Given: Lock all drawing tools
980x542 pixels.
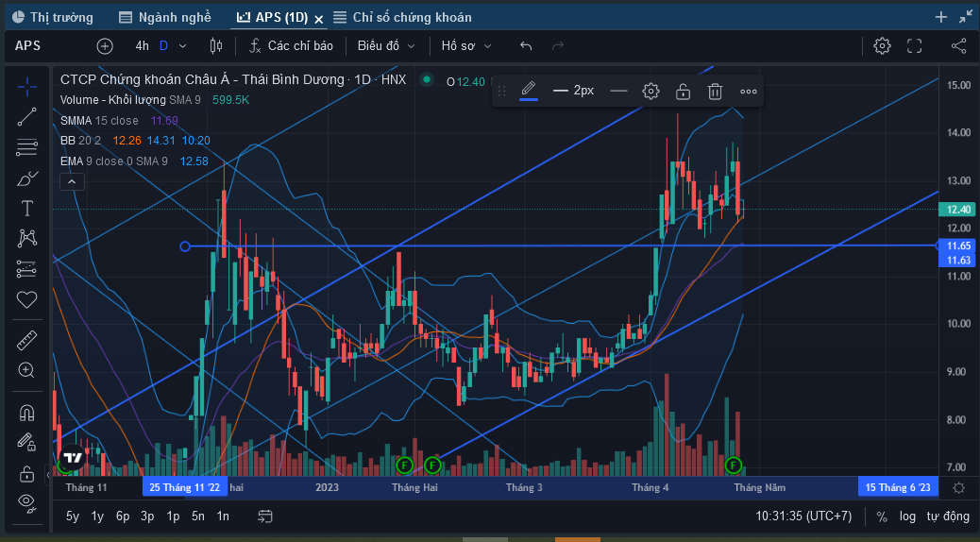Looking at the screenshot, I should click(x=26, y=474).
